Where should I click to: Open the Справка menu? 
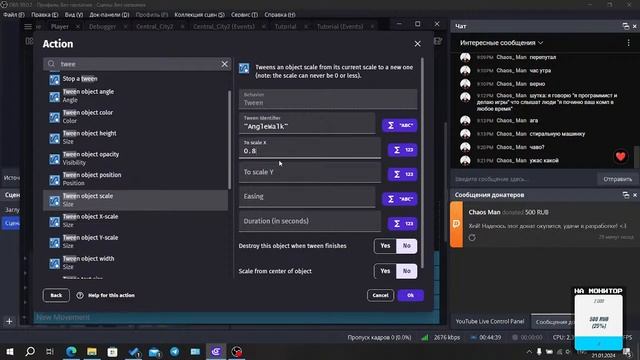coord(280,15)
